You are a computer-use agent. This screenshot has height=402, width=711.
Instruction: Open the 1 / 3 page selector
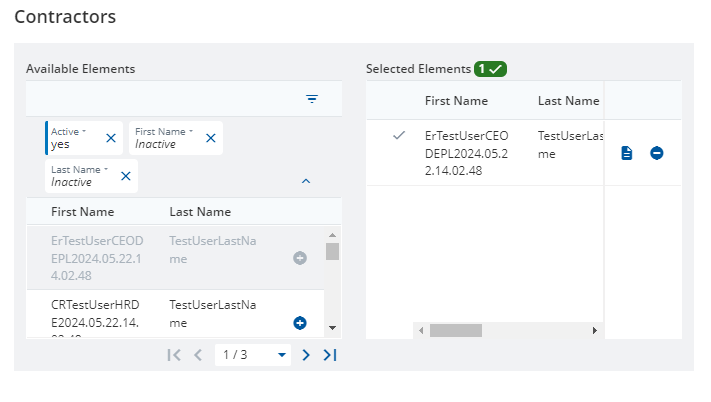click(253, 355)
